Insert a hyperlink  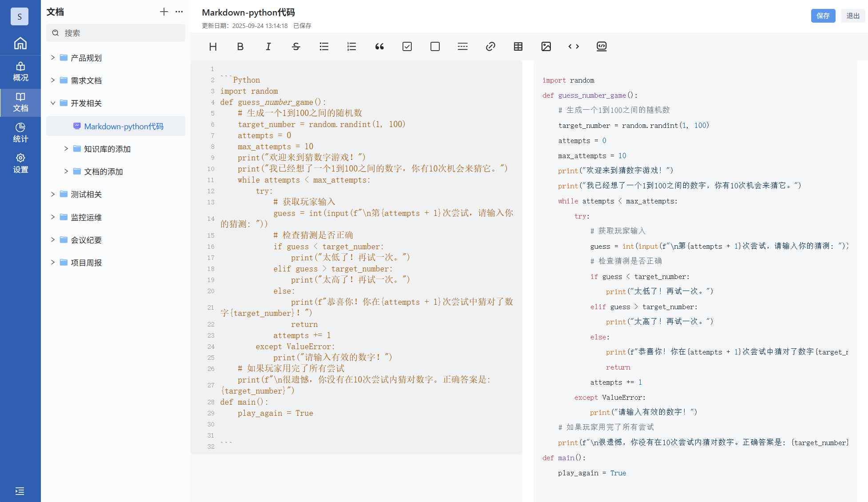[490, 46]
